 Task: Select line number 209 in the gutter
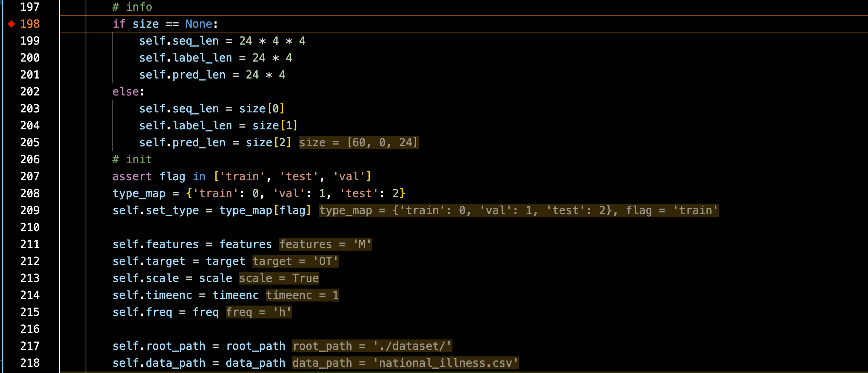[30, 210]
